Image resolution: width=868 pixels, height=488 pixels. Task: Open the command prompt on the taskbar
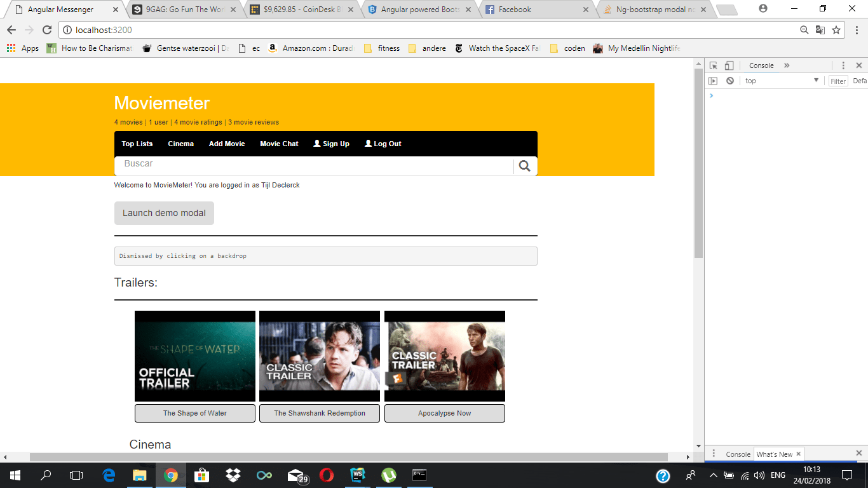coord(419,475)
